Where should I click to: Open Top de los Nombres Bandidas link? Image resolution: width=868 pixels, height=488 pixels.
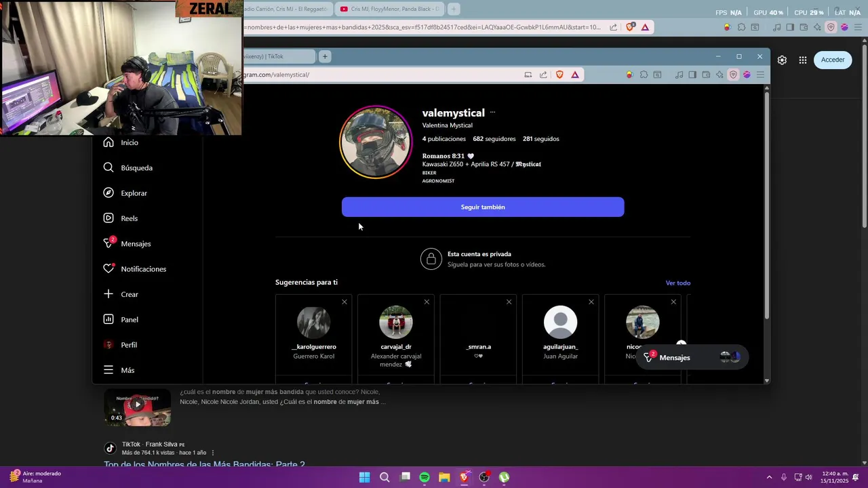(204, 465)
